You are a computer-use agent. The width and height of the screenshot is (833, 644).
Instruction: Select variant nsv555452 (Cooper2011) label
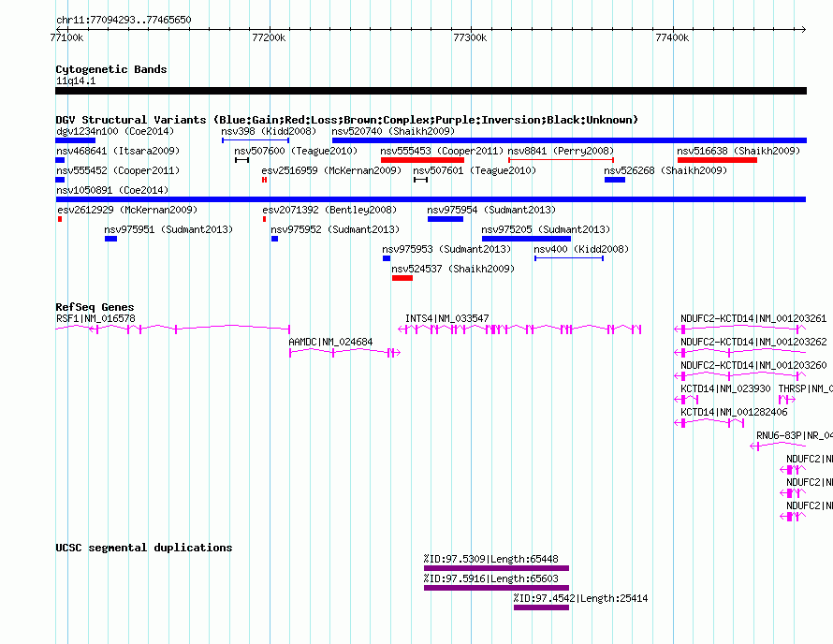coord(118,170)
